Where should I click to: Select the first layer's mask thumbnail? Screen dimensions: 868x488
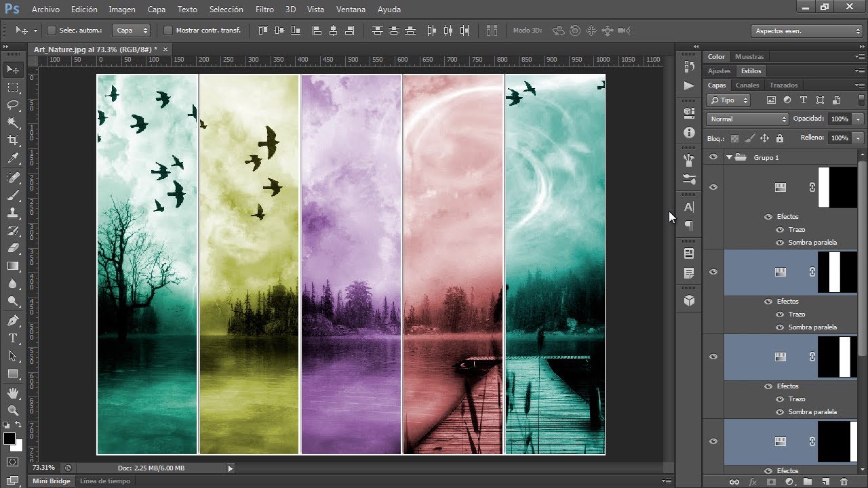pyautogui.click(x=837, y=187)
